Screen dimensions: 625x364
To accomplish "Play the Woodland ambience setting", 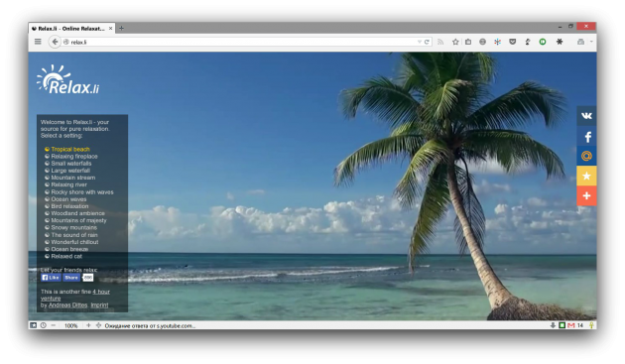I will (77, 213).
